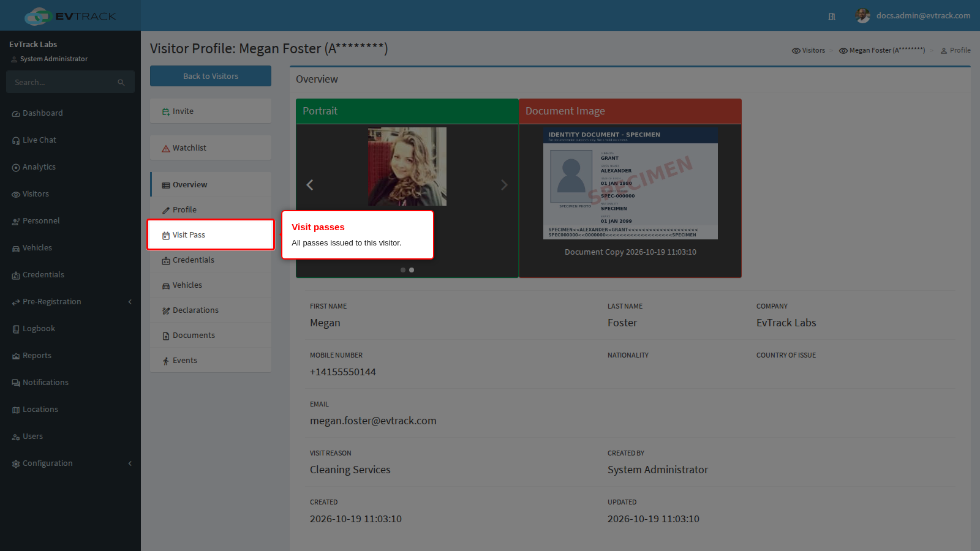
Task: Open the Documents tab
Action: (211, 335)
